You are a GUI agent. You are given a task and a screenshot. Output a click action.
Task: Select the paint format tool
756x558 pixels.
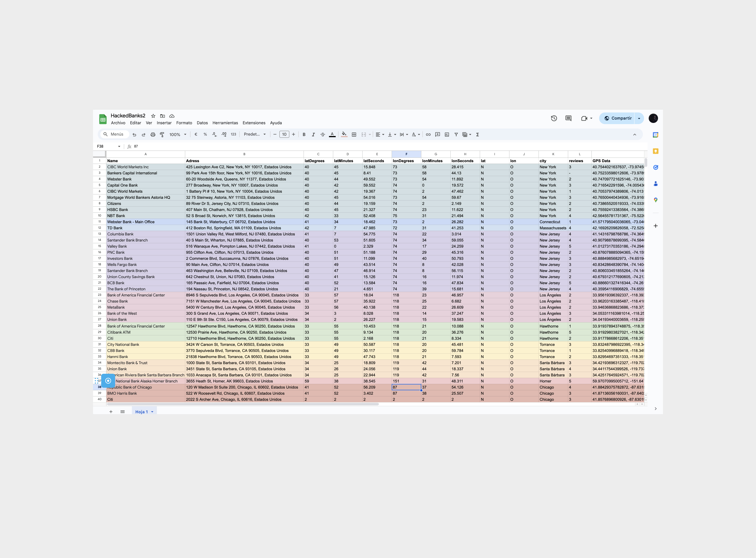tap(162, 135)
